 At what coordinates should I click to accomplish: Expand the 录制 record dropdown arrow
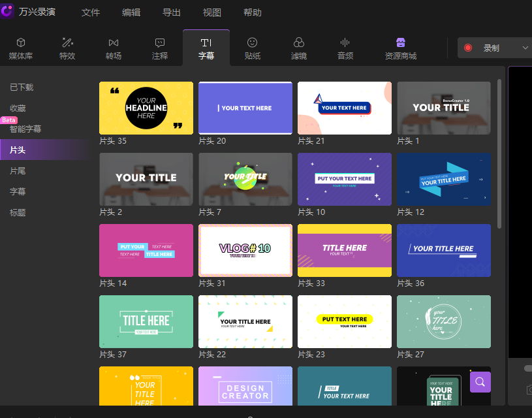click(x=525, y=48)
